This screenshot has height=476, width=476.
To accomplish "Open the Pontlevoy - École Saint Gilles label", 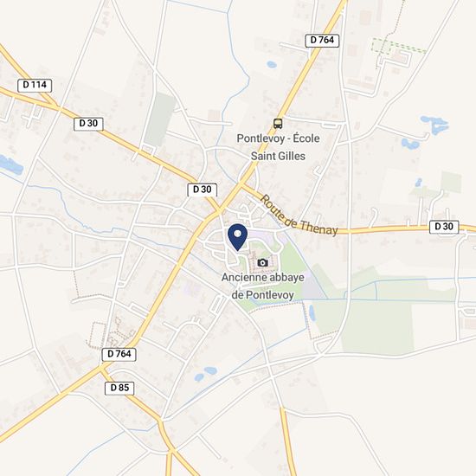I will click(278, 147).
